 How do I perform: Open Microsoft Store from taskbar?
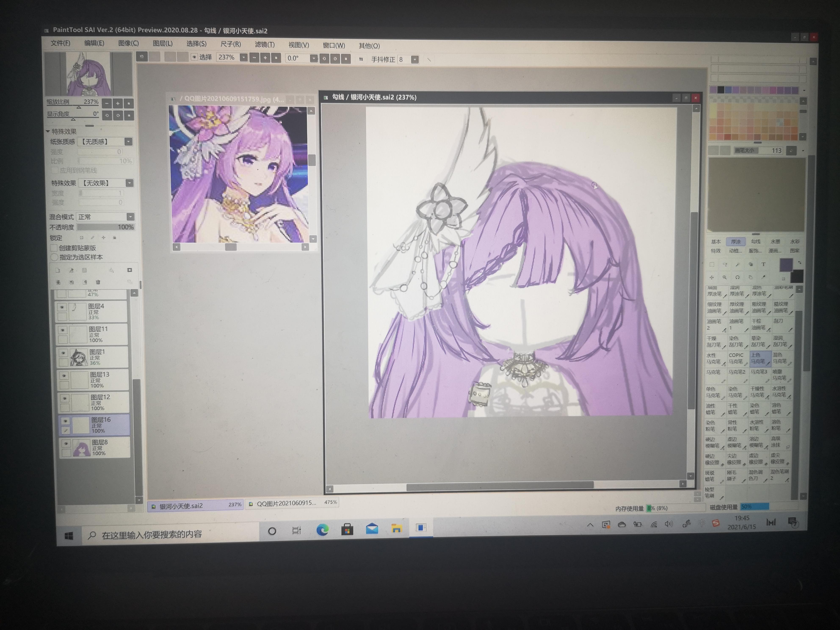347,529
